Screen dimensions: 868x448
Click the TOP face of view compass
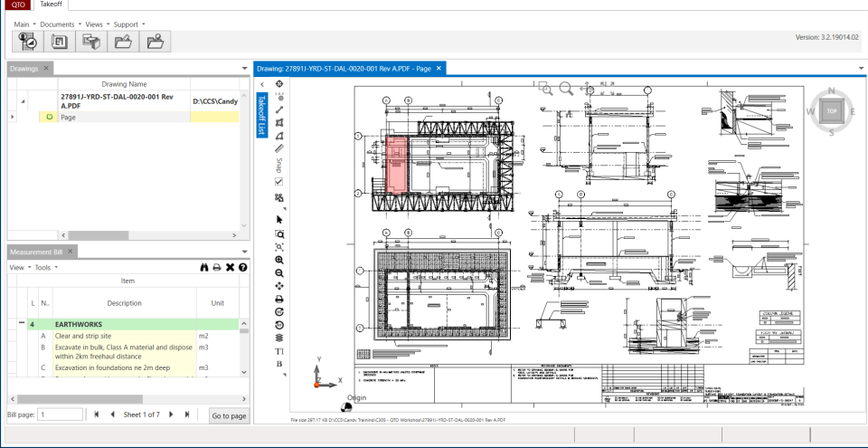(832, 111)
